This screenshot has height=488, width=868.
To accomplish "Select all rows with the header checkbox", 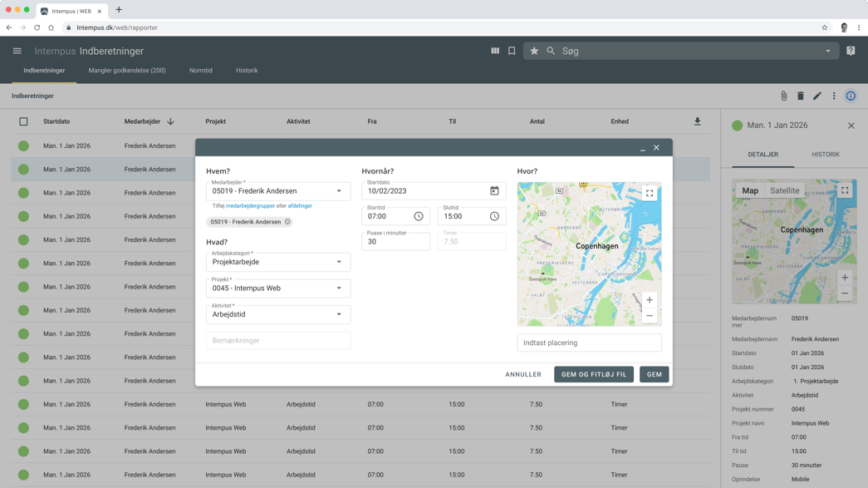I will click(x=22, y=121).
